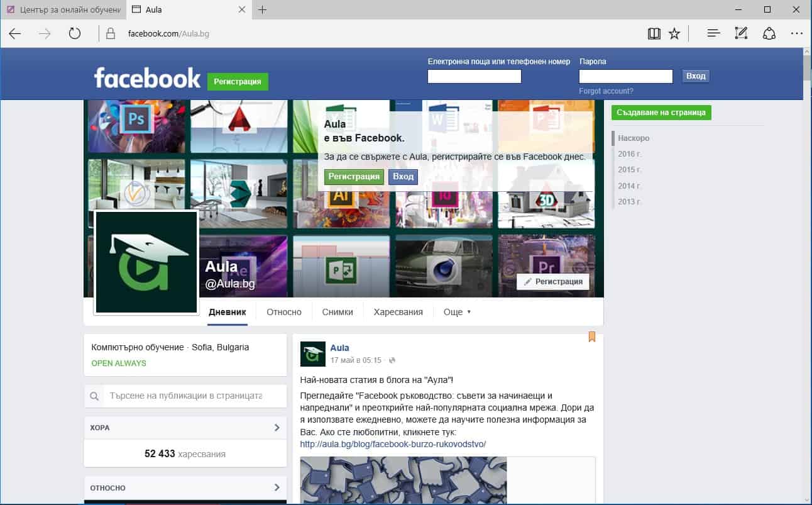Open the Hub three-lines icon
Screen dimensions: 812x505
[x=713, y=34]
